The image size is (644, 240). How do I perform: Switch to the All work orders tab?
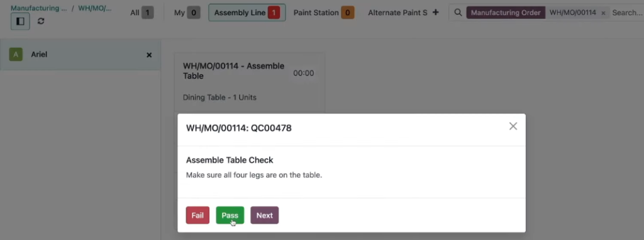(x=142, y=13)
